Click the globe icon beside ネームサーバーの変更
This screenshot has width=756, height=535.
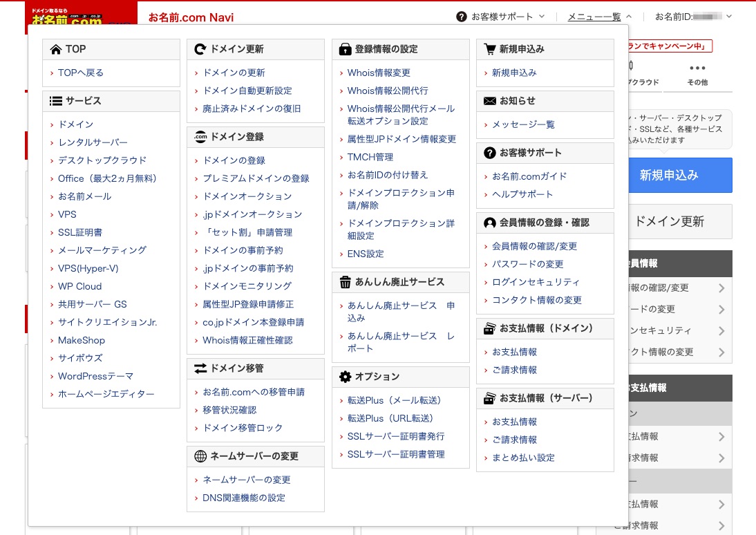click(x=200, y=456)
